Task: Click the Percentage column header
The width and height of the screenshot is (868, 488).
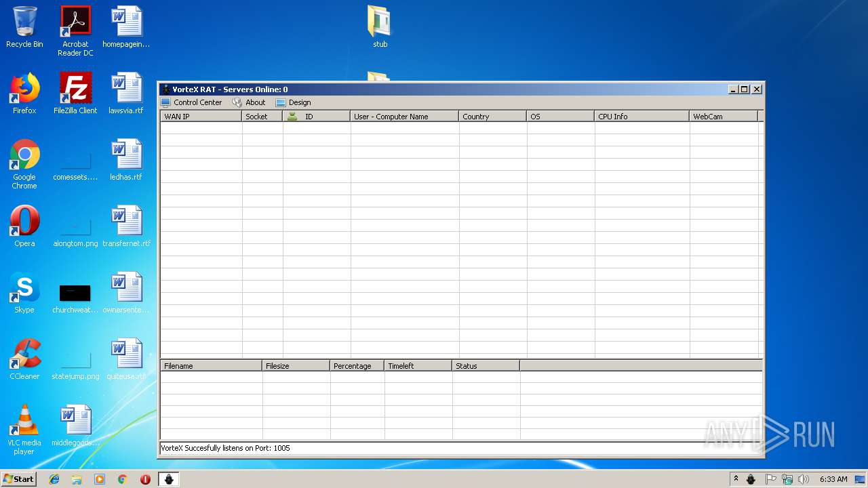Action: [x=357, y=366]
